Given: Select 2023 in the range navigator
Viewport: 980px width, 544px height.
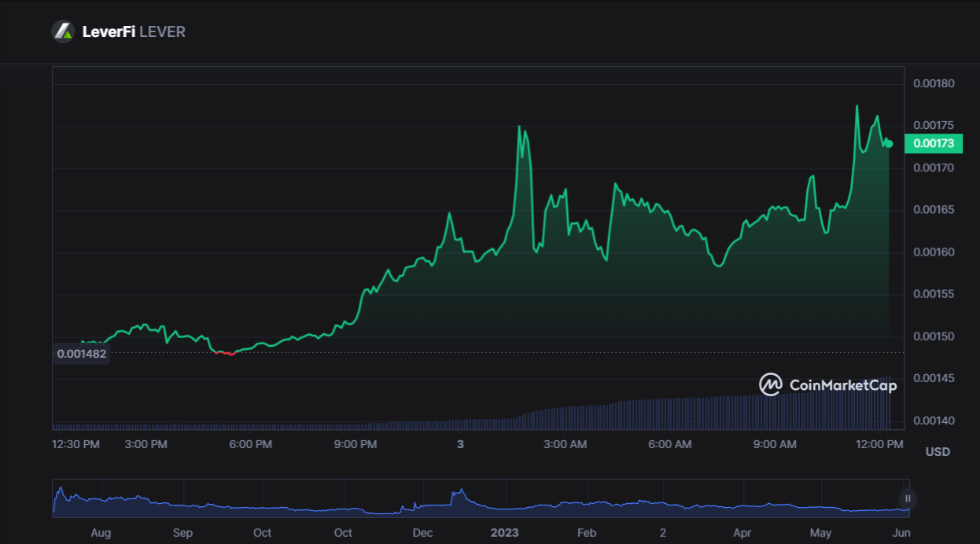Looking at the screenshot, I should pos(505,533).
